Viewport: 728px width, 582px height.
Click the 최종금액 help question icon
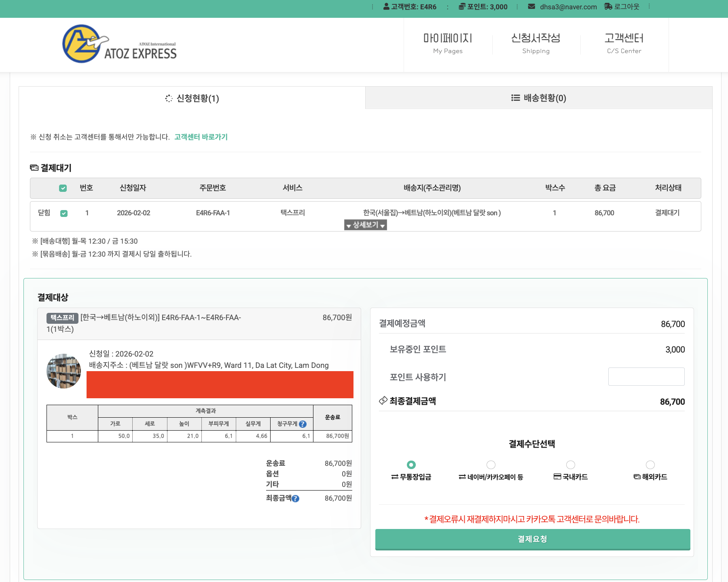[x=296, y=499]
